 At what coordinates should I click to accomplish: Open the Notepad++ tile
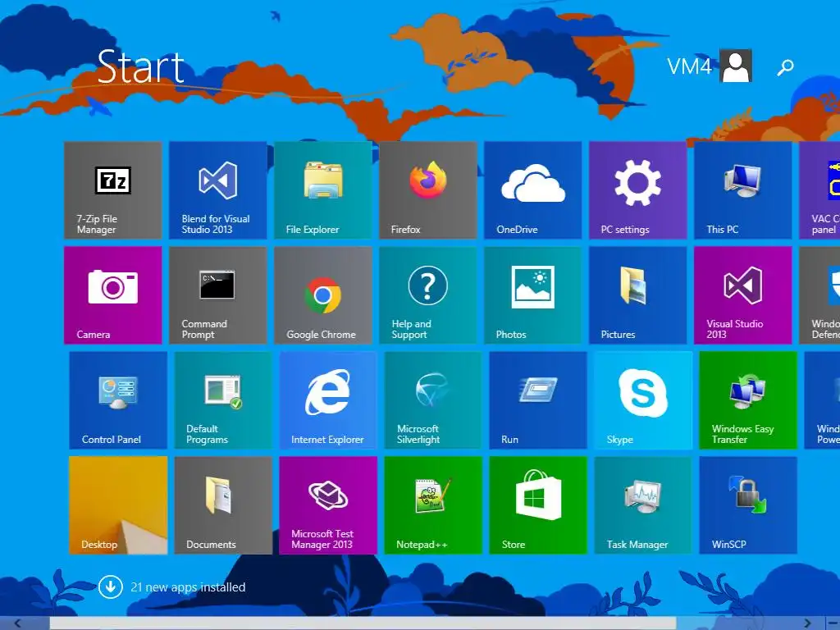(x=433, y=504)
